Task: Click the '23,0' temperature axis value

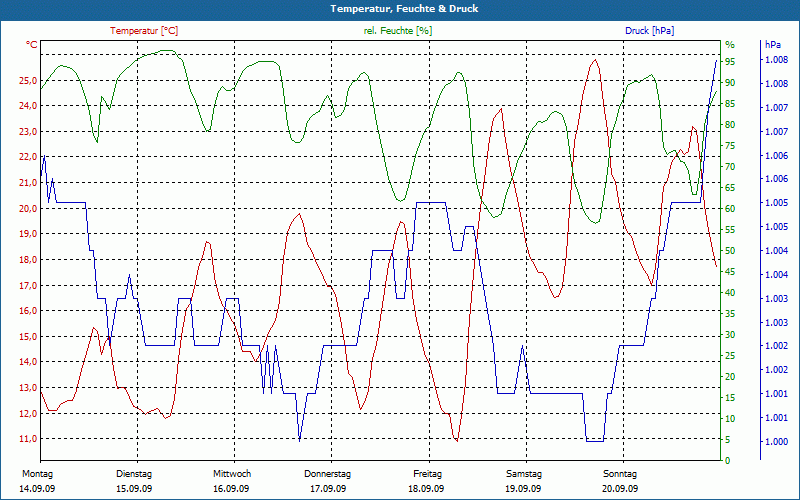Action: 28,132
